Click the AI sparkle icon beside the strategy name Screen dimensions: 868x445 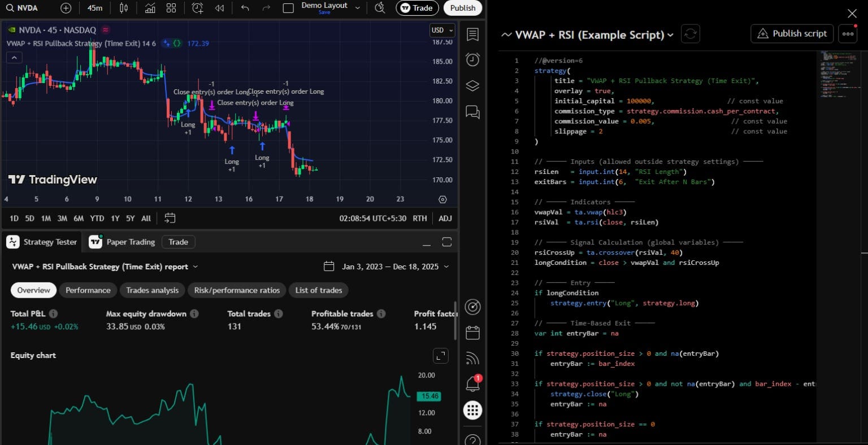pyautogui.click(x=166, y=43)
